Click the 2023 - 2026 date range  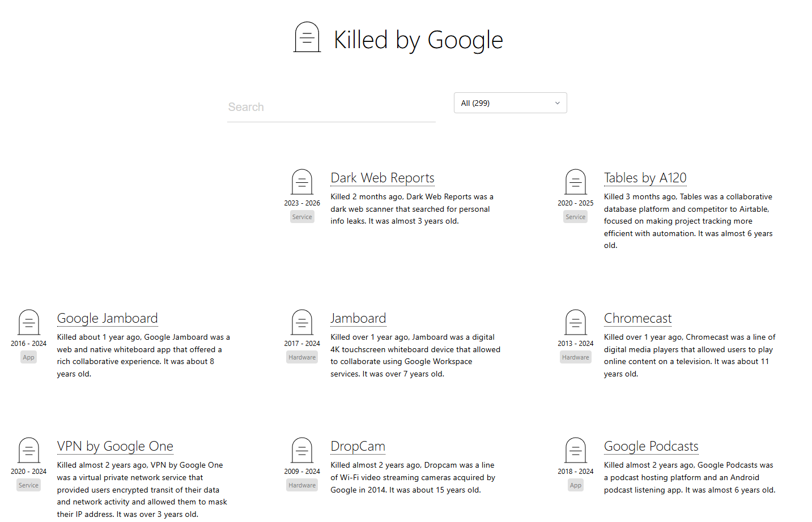(302, 203)
